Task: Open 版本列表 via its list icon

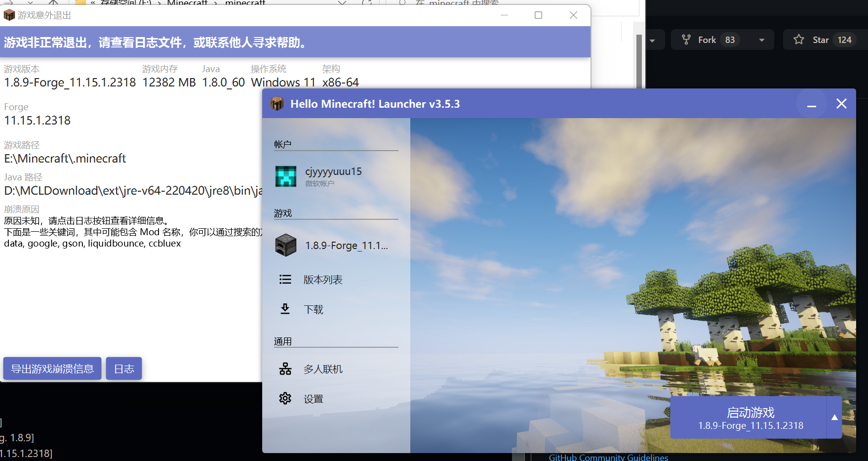Action: pos(285,279)
